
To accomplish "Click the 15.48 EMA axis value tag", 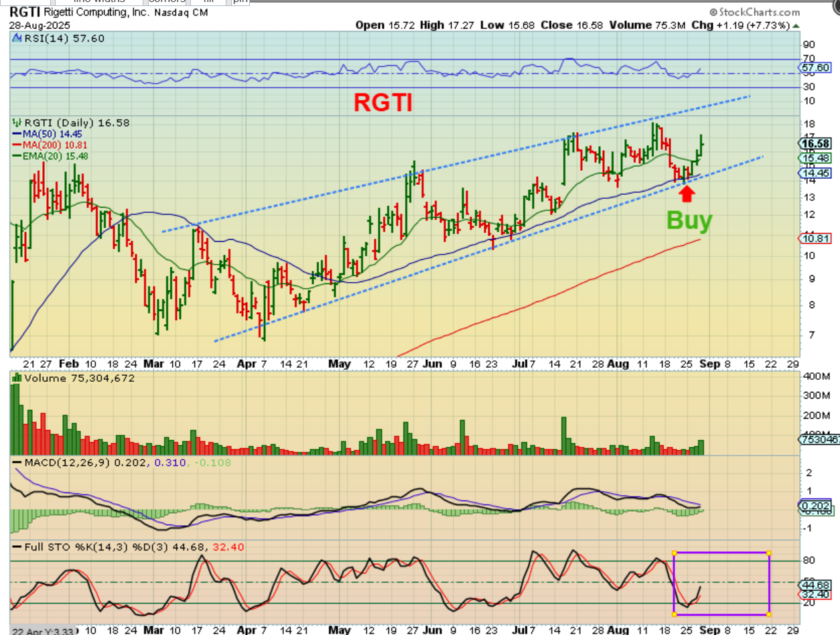I will point(815,158).
